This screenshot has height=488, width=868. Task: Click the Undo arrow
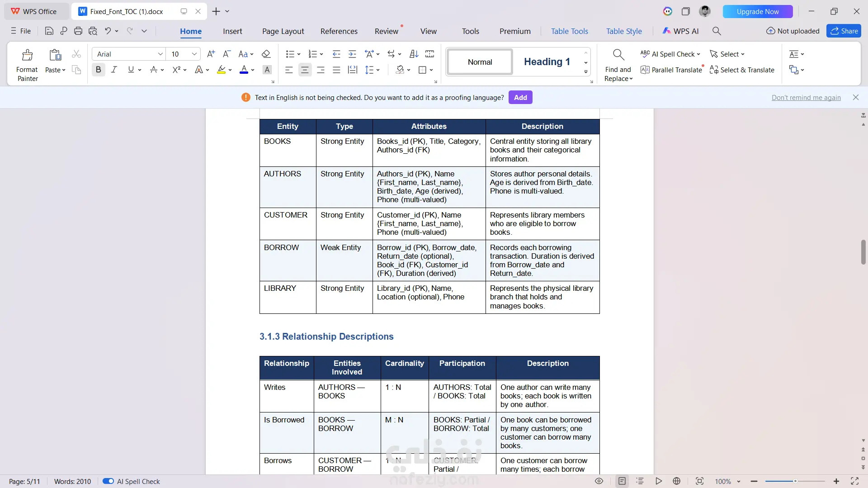[x=108, y=31]
